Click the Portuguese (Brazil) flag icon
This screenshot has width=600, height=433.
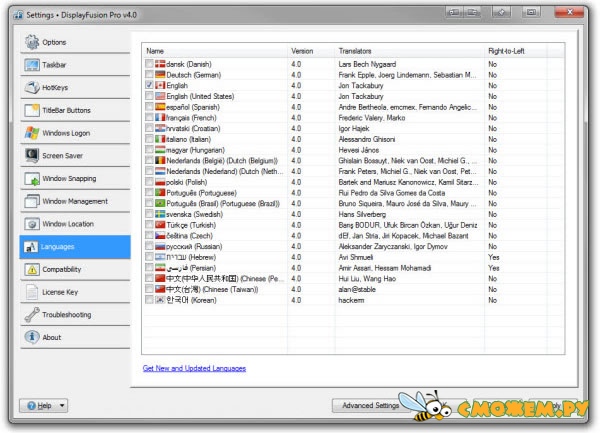tap(160, 203)
